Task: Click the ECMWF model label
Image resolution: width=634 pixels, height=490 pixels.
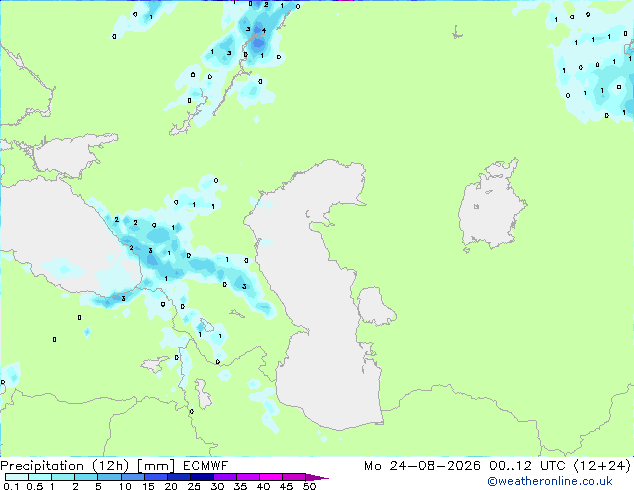Action: coord(205,466)
